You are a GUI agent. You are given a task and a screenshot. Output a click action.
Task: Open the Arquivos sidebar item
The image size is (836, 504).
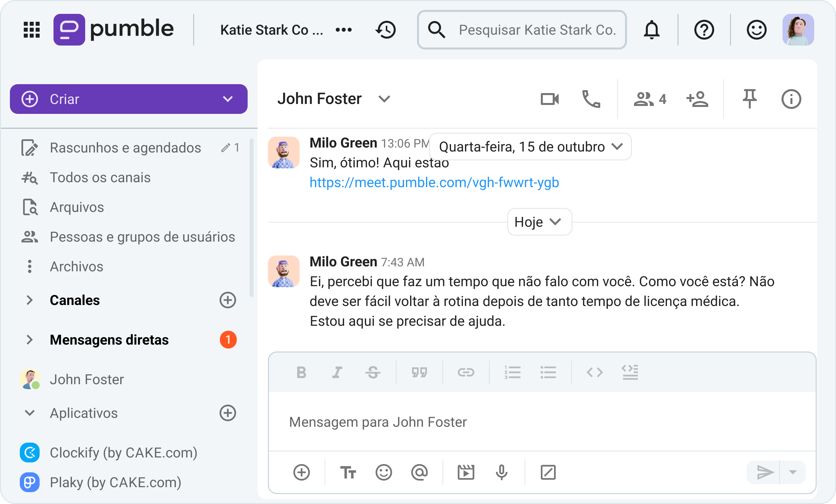pyautogui.click(x=77, y=207)
